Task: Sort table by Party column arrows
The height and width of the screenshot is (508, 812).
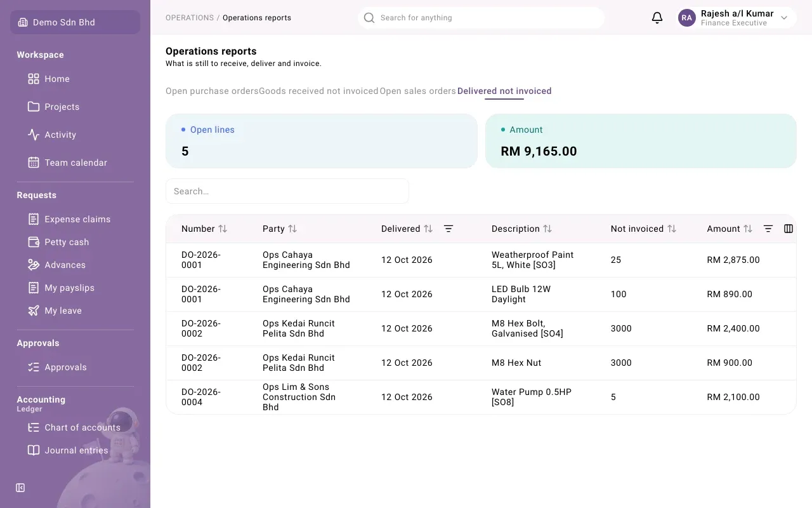Action: tap(292, 229)
